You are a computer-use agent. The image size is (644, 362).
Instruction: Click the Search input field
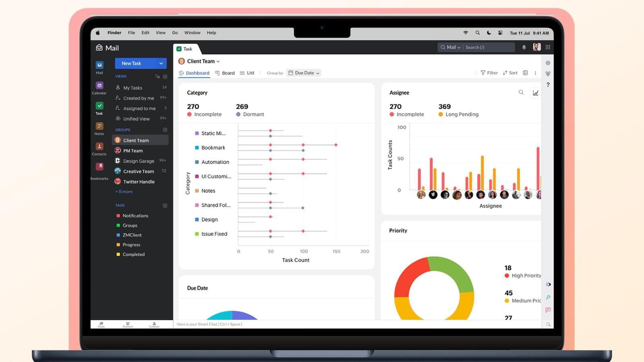pos(488,47)
